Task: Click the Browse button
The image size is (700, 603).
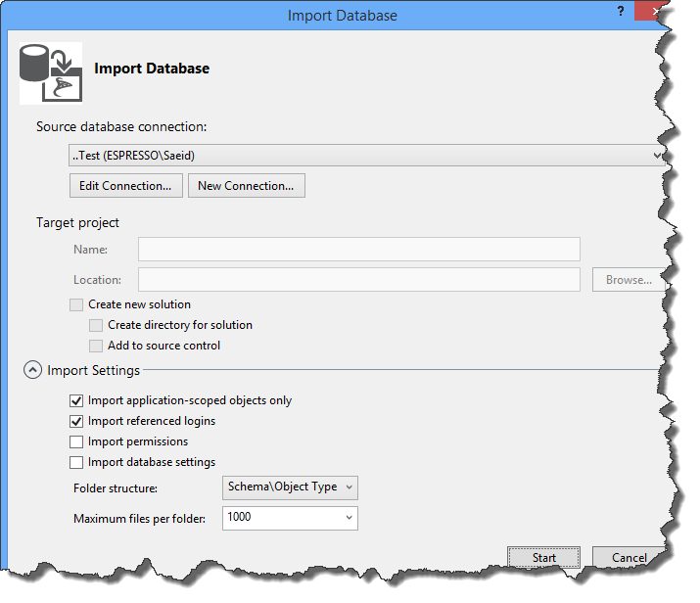Action: (629, 280)
